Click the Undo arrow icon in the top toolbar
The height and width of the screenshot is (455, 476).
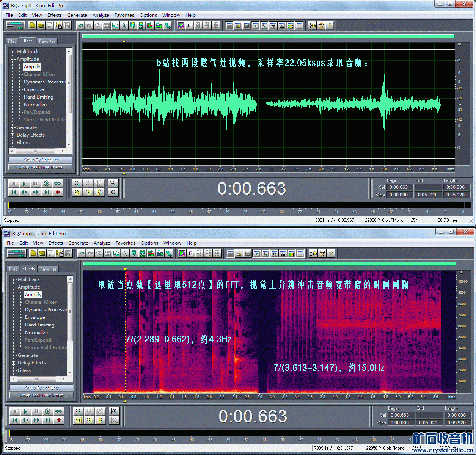click(x=80, y=25)
